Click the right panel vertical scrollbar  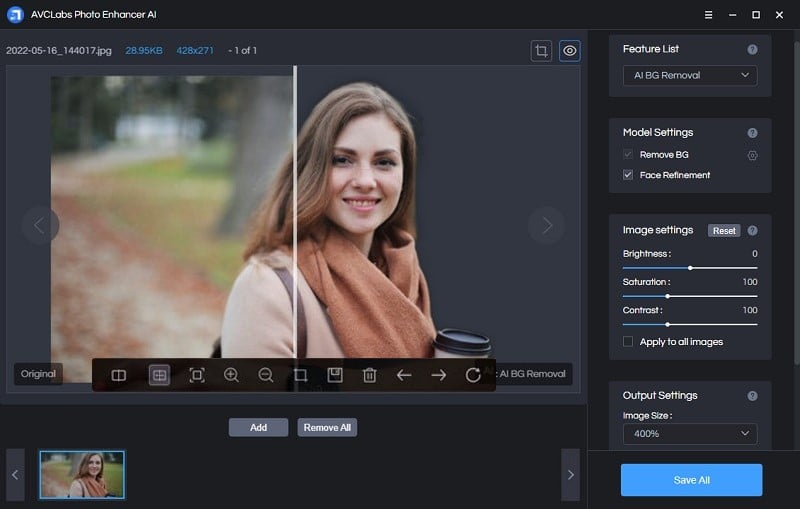pyautogui.click(x=796, y=204)
